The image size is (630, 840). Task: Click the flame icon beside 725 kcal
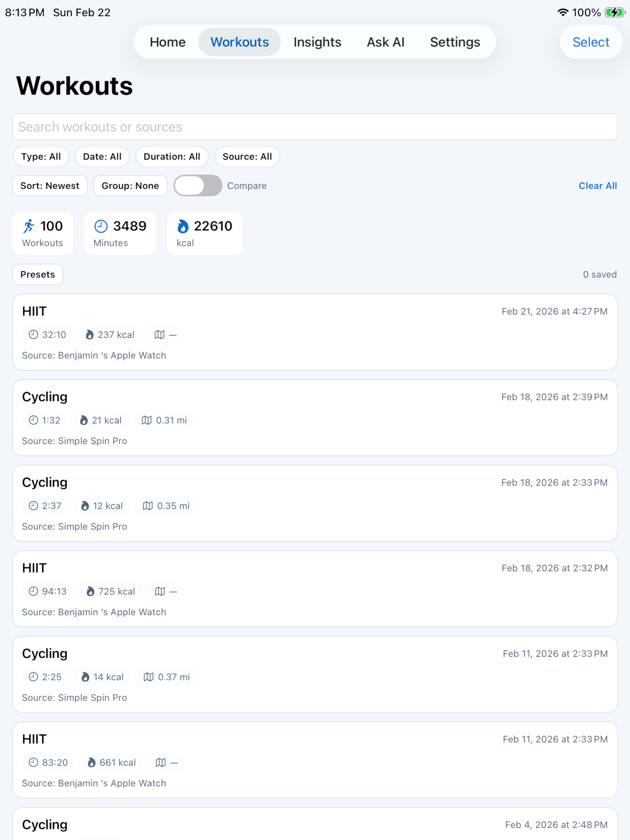pyautogui.click(x=91, y=591)
